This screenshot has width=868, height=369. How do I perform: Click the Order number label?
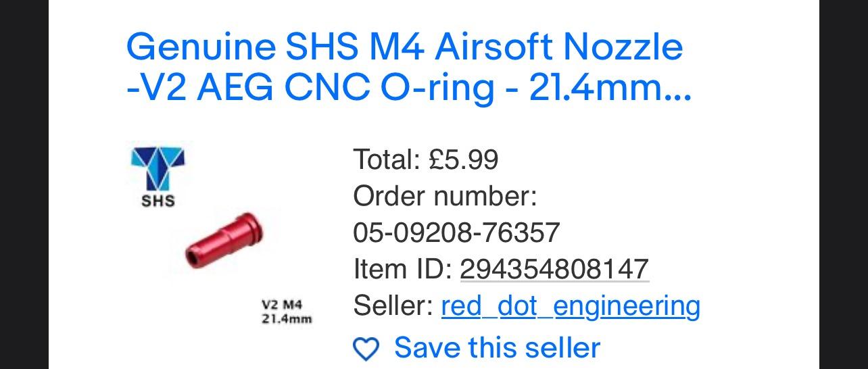point(445,197)
